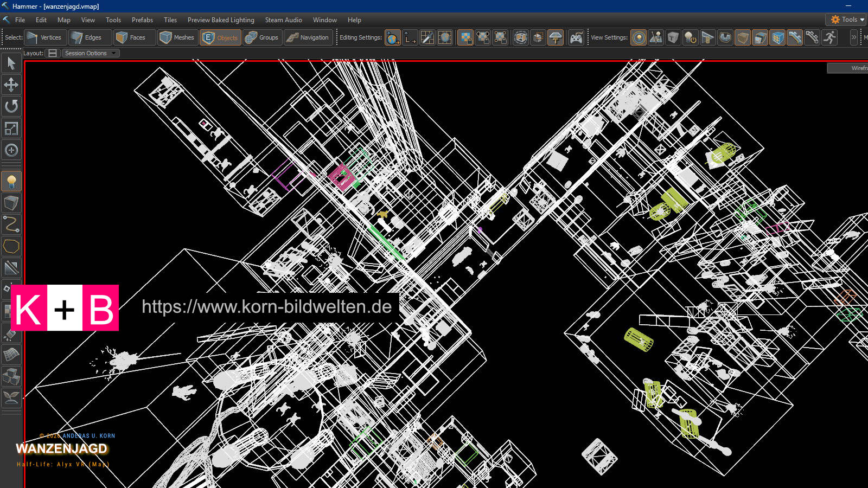Toggle the blue glass cube view setting
Screen dimensions: 868x488
[x=760, y=37]
